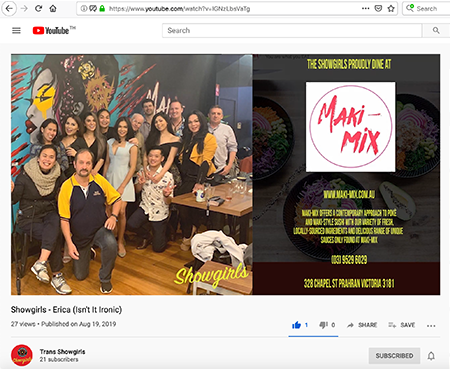Toggle the notification bell for Trans Showgirls

click(x=431, y=356)
